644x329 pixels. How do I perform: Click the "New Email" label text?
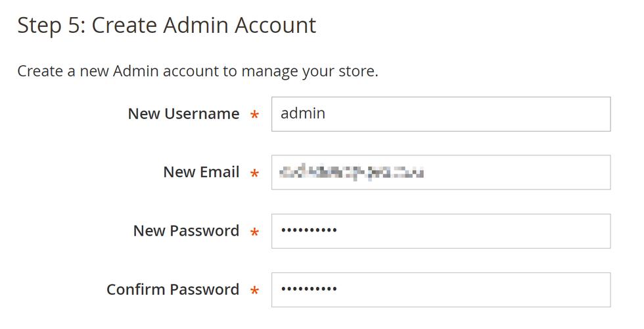pos(201,172)
